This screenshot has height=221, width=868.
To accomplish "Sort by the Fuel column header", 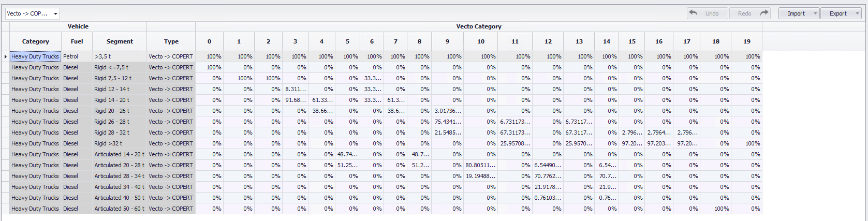I will tap(77, 41).
